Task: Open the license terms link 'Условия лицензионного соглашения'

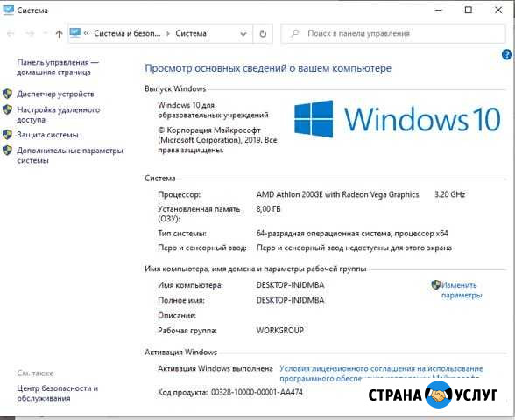Action: click(381, 374)
